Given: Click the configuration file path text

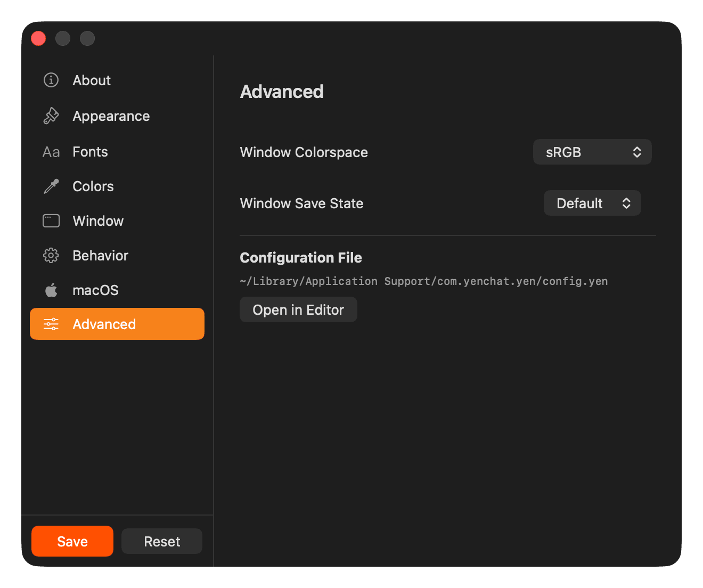Looking at the screenshot, I should [423, 281].
